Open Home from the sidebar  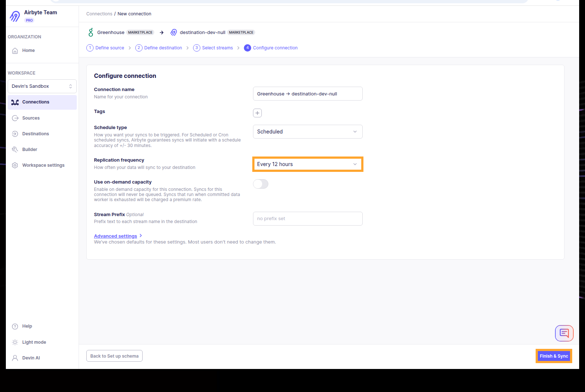(42, 50)
